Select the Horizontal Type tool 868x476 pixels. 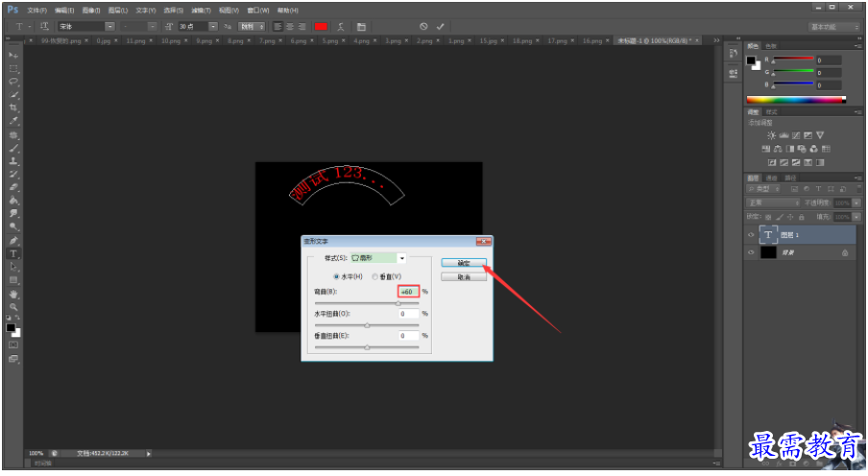coord(13,253)
